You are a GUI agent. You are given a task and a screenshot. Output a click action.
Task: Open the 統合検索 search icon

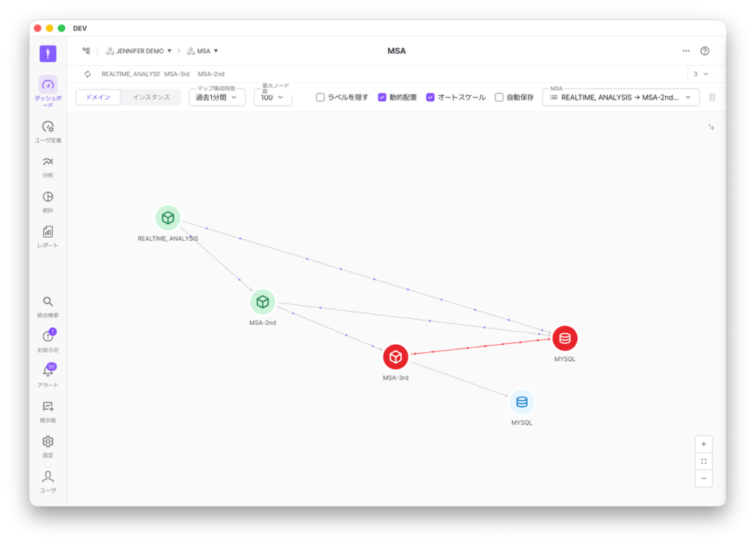(x=48, y=302)
